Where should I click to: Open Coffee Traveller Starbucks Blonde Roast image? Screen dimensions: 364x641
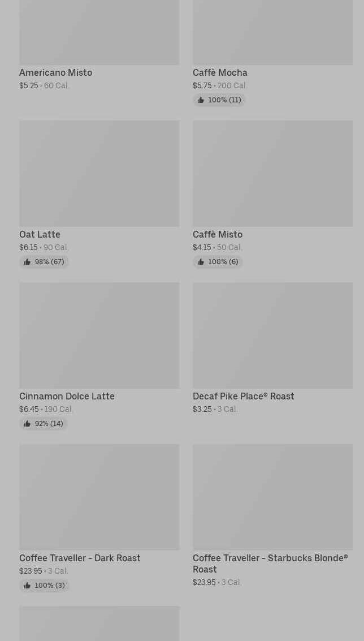[x=272, y=497]
